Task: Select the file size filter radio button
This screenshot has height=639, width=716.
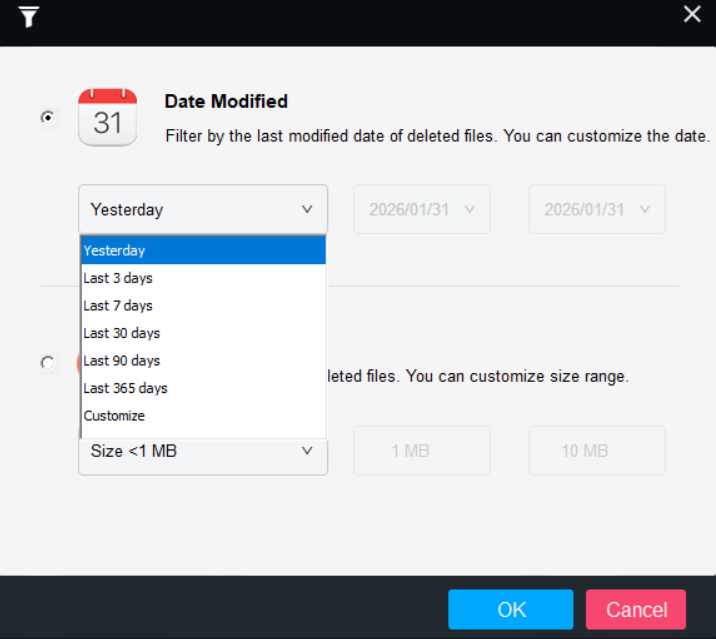Action: pos(48,363)
